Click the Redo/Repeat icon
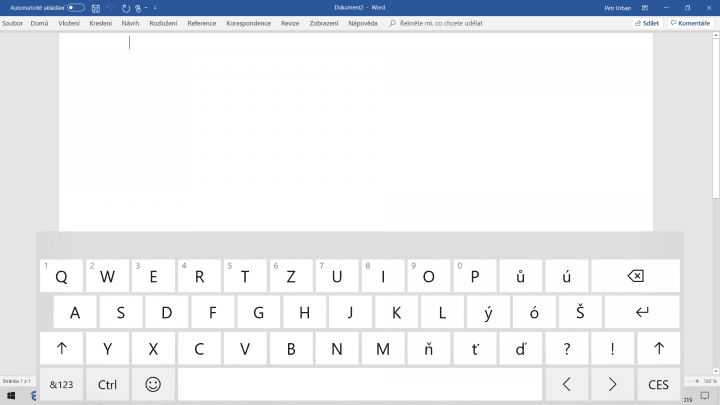 126,8
